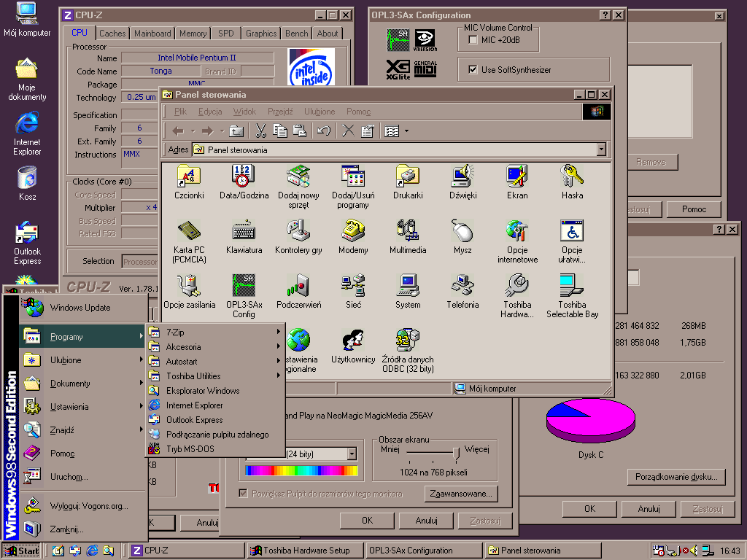Screen dimensions: 747x560
Task: Open the Kontrolery gry icon
Action: pos(298,231)
